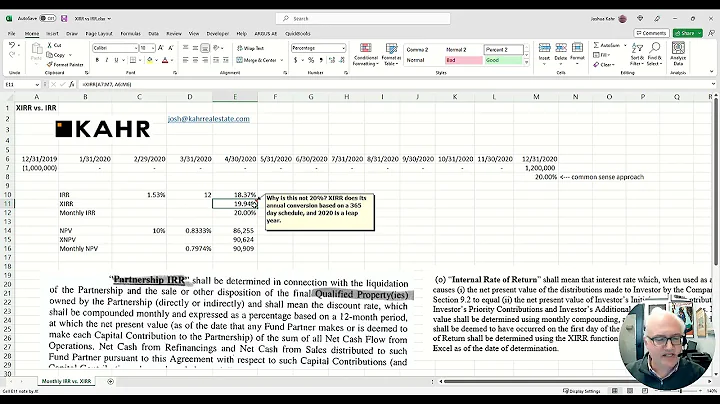Click Increase Decimal icon
This screenshot has width=720, height=404.
click(x=332, y=60)
